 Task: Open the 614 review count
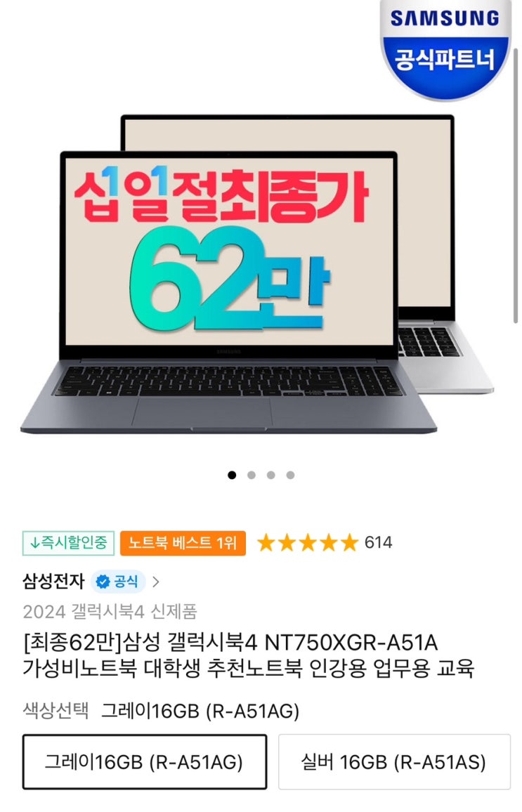378,543
